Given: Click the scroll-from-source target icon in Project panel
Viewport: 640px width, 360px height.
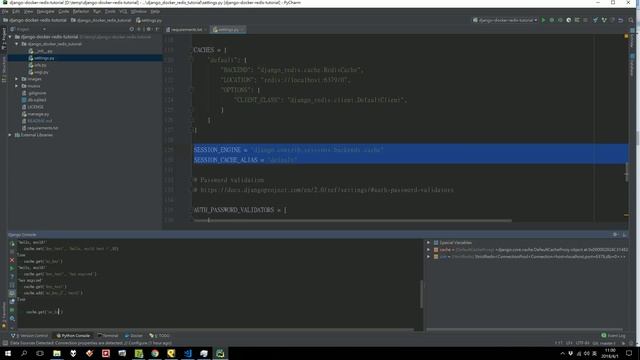Looking at the screenshot, I should 131,29.
